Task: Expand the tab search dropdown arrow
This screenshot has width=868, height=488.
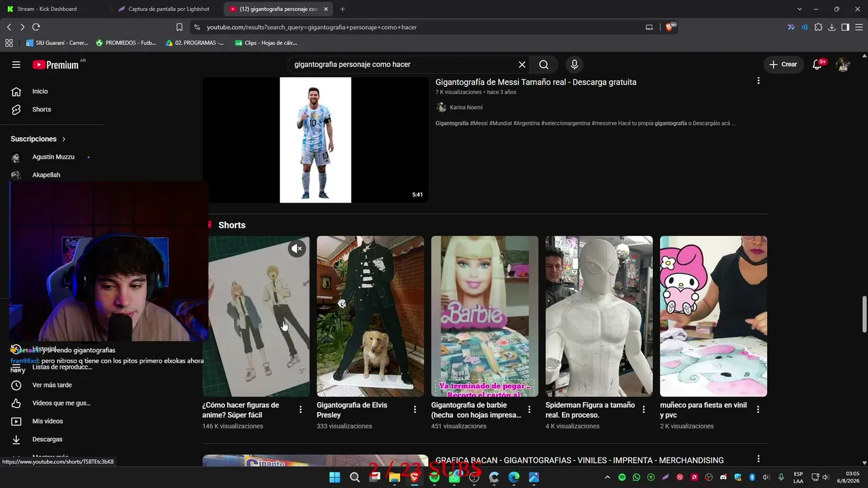Action: tap(800, 9)
